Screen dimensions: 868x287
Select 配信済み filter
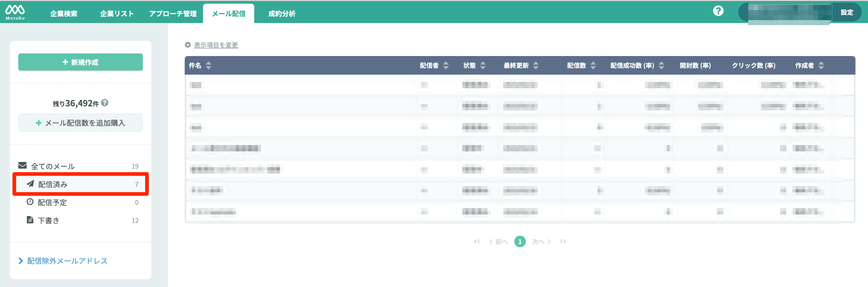click(81, 184)
